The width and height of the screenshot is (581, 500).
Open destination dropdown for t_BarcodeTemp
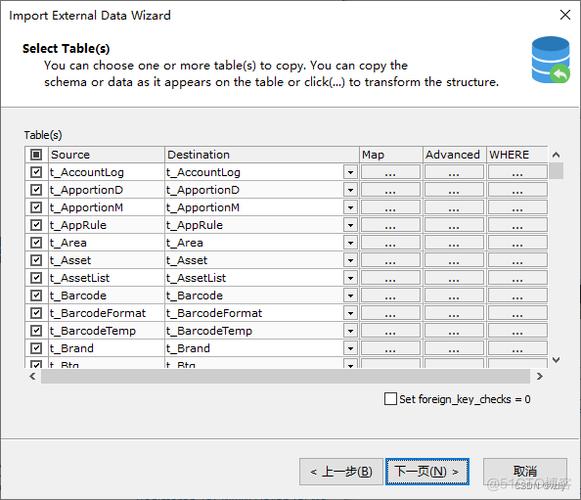(350, 331)
